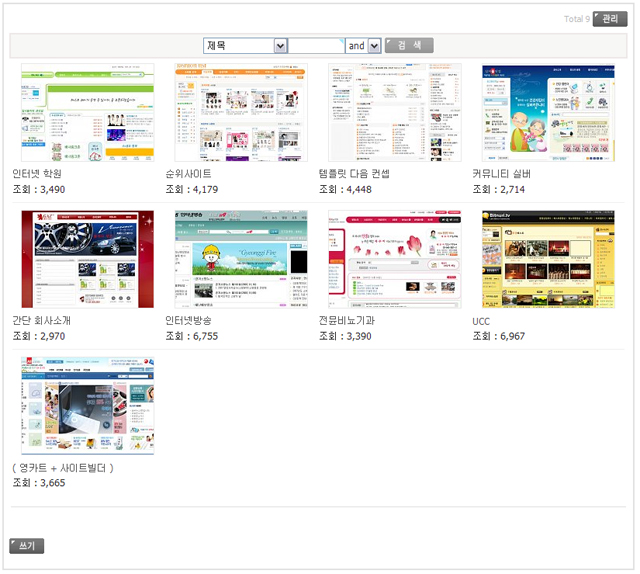Viewport: 640px width, 574px height.
Task: Select the 전문비뇨기과 thumbnail
Action: pos(395,259)
